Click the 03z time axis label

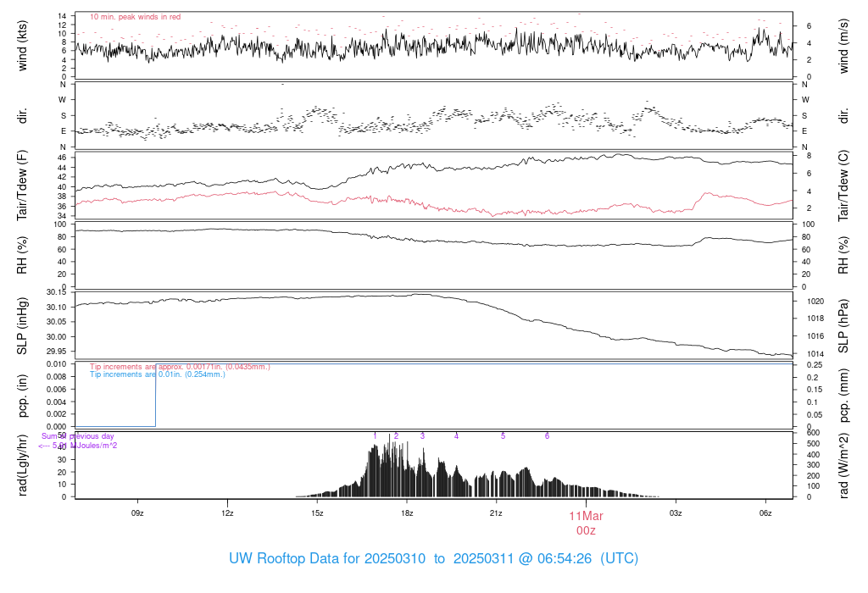click(x=676, y=513)
